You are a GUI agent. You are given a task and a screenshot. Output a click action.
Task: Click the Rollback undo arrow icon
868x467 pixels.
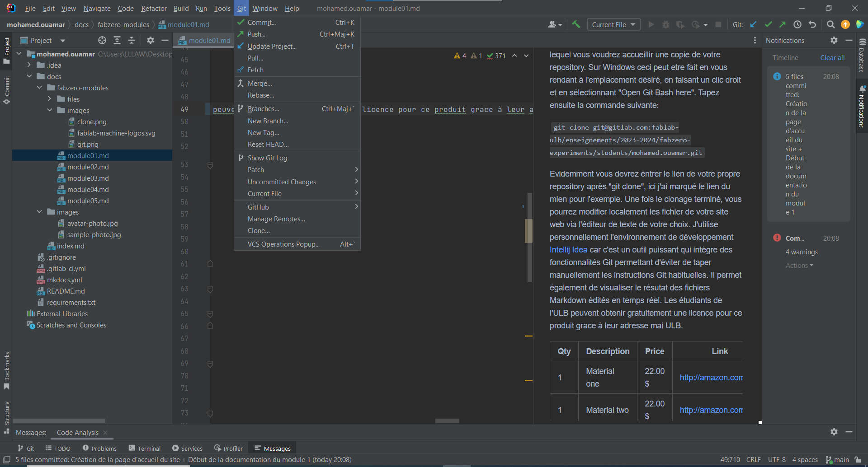(x=812, y=24)
